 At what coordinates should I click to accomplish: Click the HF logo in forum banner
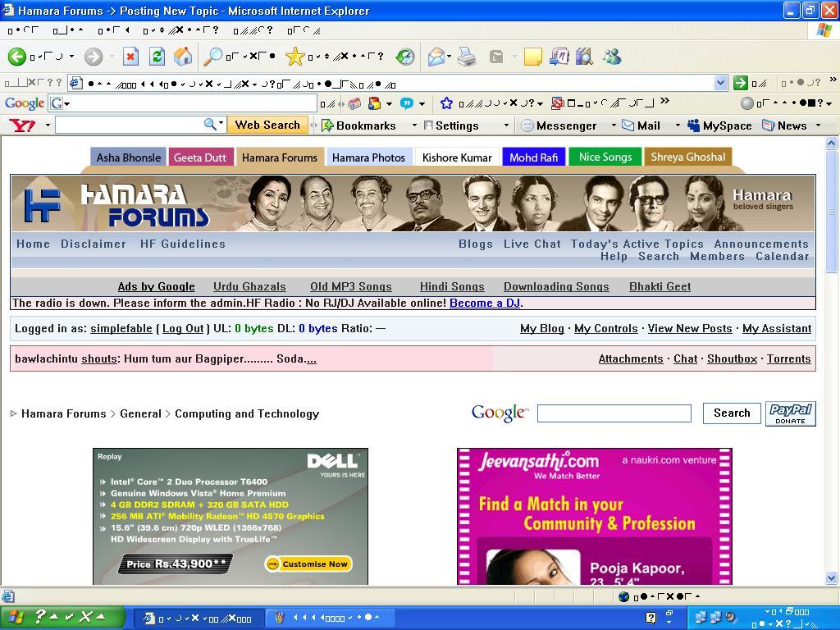(42, 204)
